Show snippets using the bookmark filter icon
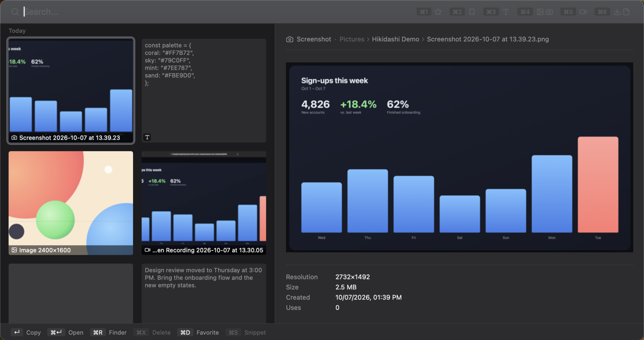Viewport: 644px width, 340px height. [x=472, y=12]
